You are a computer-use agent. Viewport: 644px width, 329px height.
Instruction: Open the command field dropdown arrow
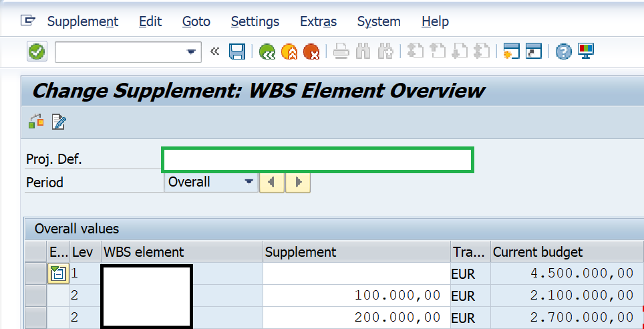tap(191, 51)
